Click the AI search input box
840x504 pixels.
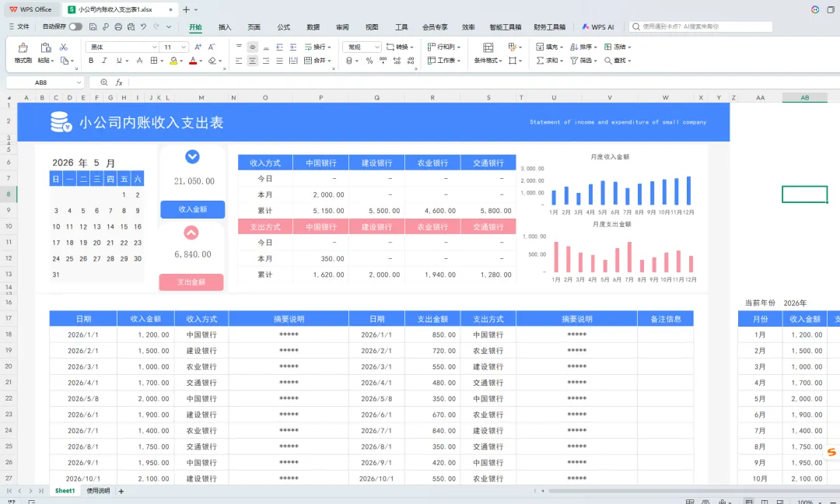(x=701, y=26)
